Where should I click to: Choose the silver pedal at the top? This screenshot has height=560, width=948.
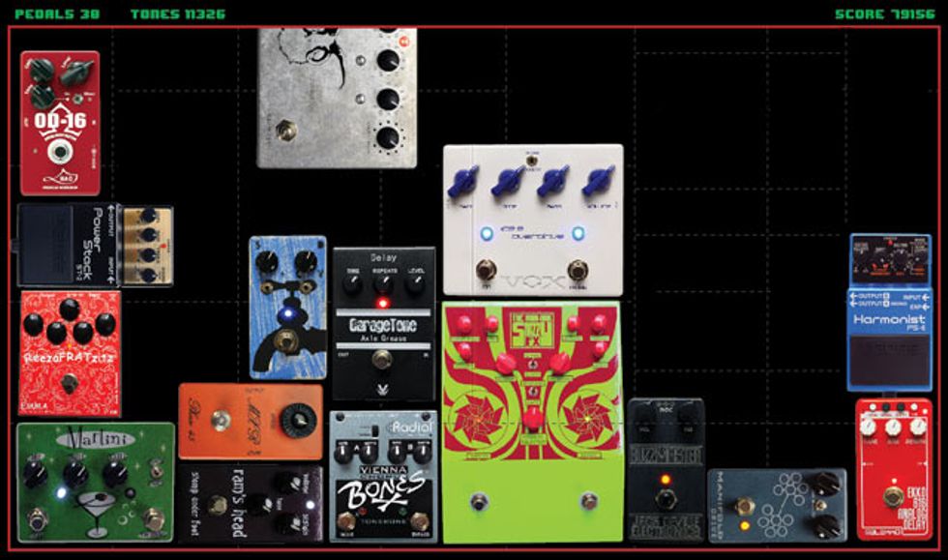(336, 97)
